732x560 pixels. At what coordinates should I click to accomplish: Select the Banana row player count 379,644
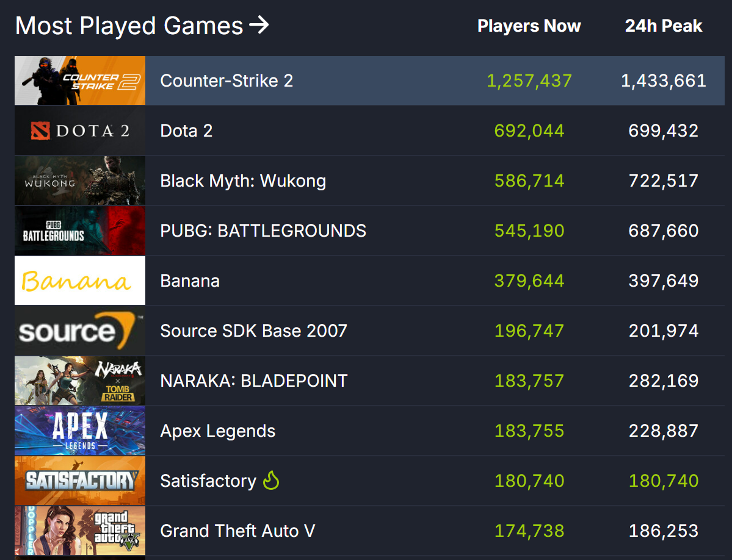tap(529, 281)
